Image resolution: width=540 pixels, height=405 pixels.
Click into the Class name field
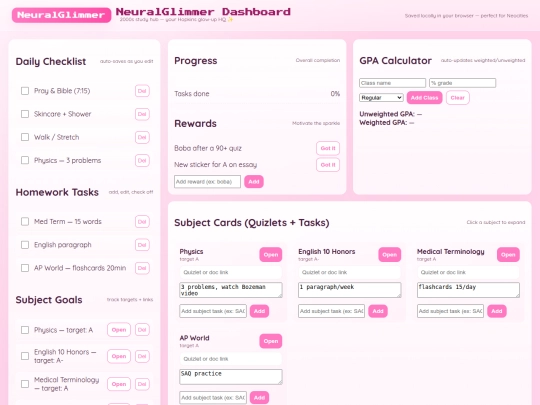tap(392, 83)
